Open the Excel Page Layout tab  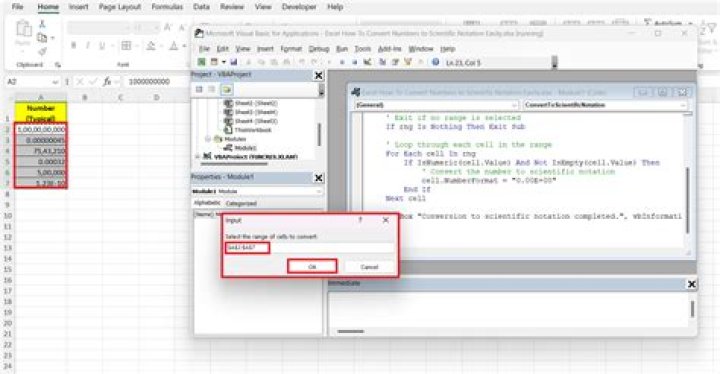(x=120, y=7)
